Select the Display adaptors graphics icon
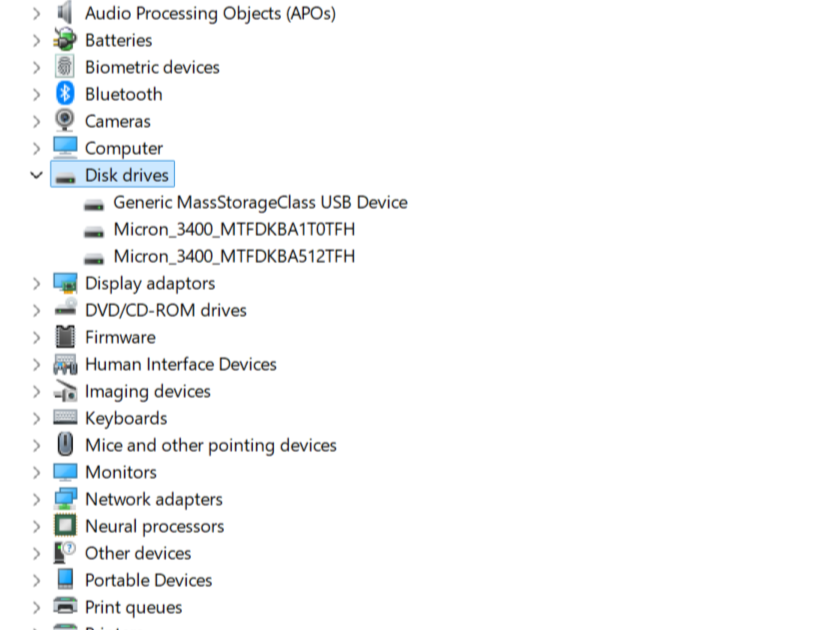 (64, 283)
